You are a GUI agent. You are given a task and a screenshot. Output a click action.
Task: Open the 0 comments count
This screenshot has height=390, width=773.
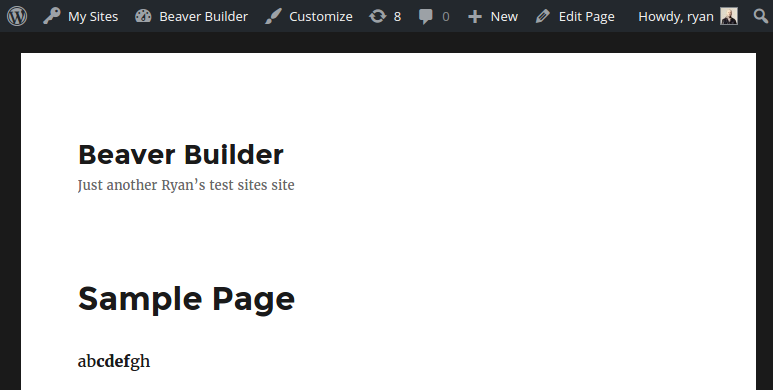coord(446,17)
